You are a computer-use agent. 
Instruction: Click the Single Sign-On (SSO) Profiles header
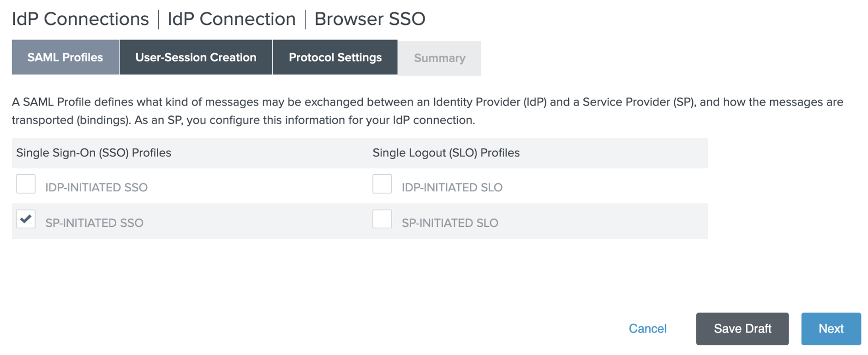click(94, 153)
